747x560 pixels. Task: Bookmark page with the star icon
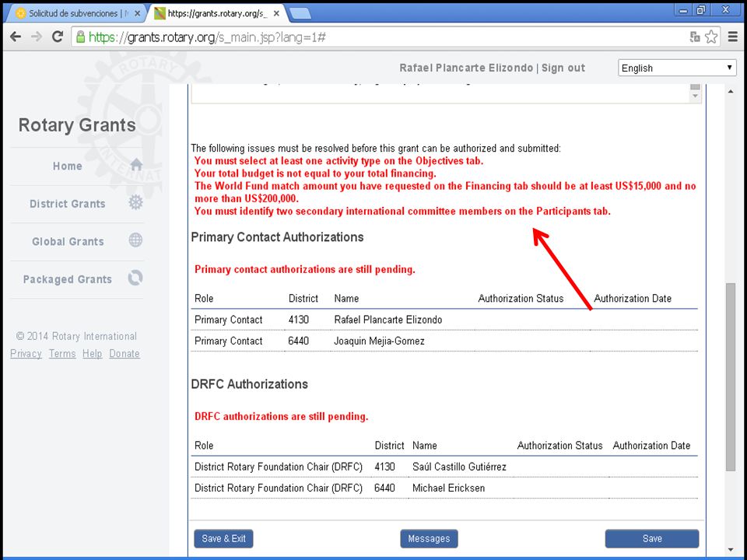coord(711,37)
